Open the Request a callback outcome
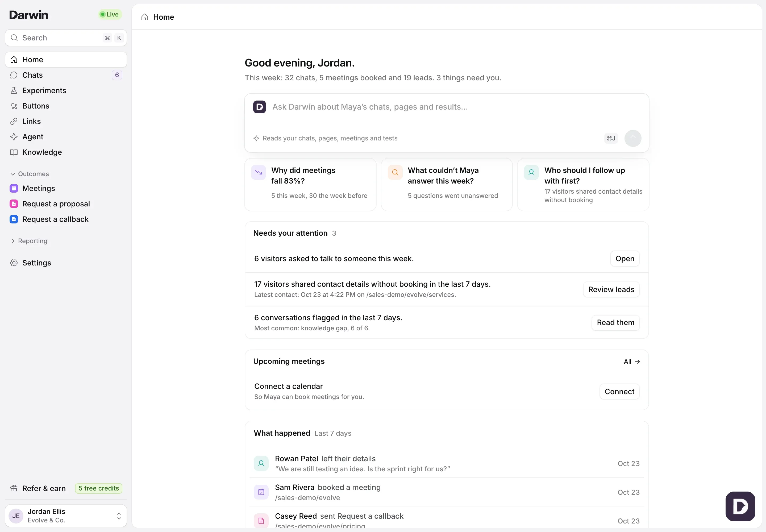 tap(66, 219)
